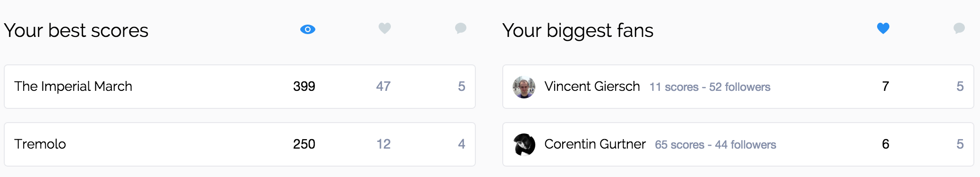Open Vincent Giersch's profile avatar

524,87
